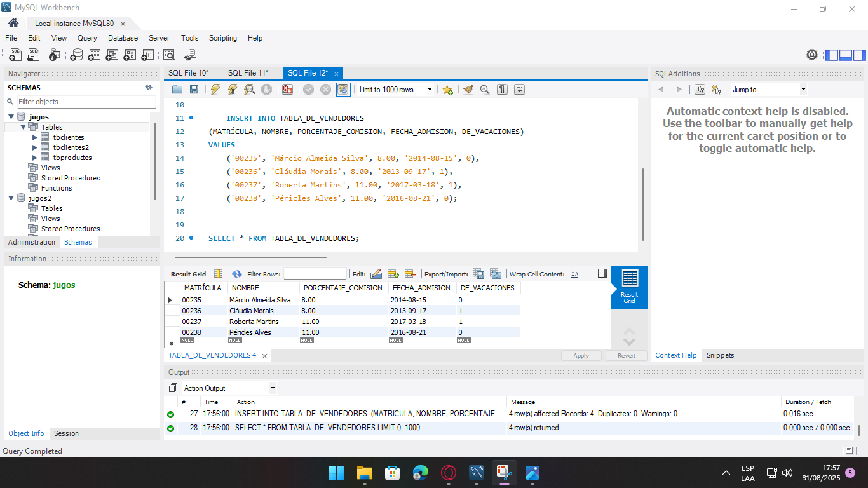Toggle automatic context help
This screenshot has height=488, width=868.
click(x=717, y=90)
